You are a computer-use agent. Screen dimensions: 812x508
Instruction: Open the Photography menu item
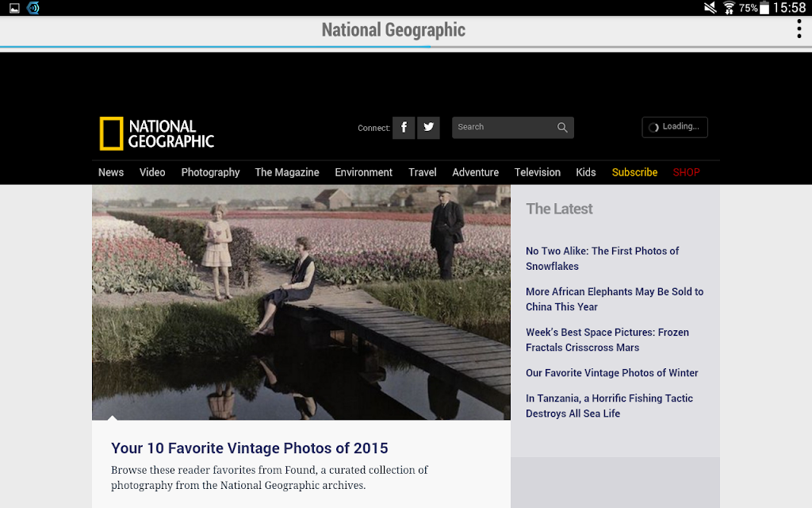click(210, 172)
